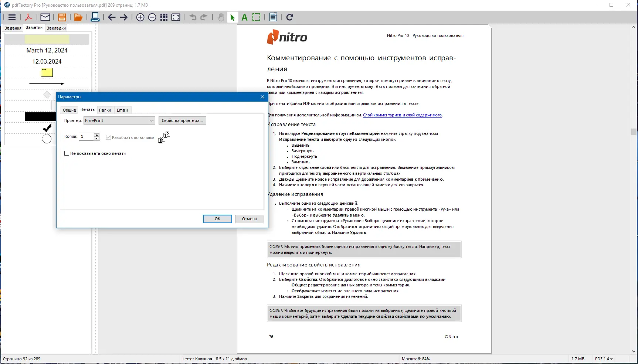Screen dimensions: 638x364
Task: Insert the 'March 12, 2024' date note
Action: click(47, 50)
